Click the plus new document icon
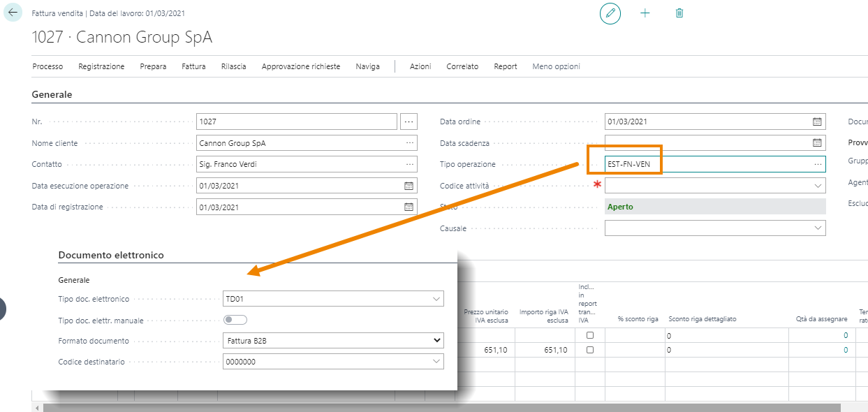 (645, 13)
